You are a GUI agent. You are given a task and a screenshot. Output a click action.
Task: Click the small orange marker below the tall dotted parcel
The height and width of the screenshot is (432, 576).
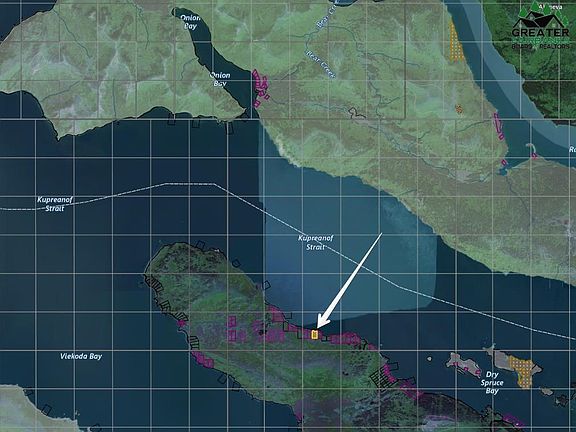click(458, 108)
